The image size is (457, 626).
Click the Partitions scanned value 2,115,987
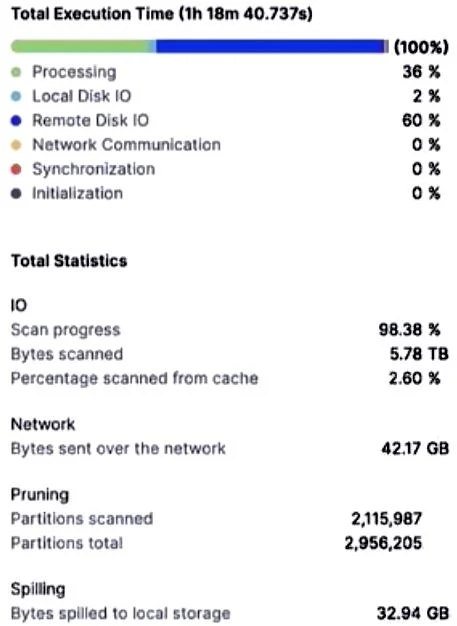pyautogui.click(x=386, y=519)
